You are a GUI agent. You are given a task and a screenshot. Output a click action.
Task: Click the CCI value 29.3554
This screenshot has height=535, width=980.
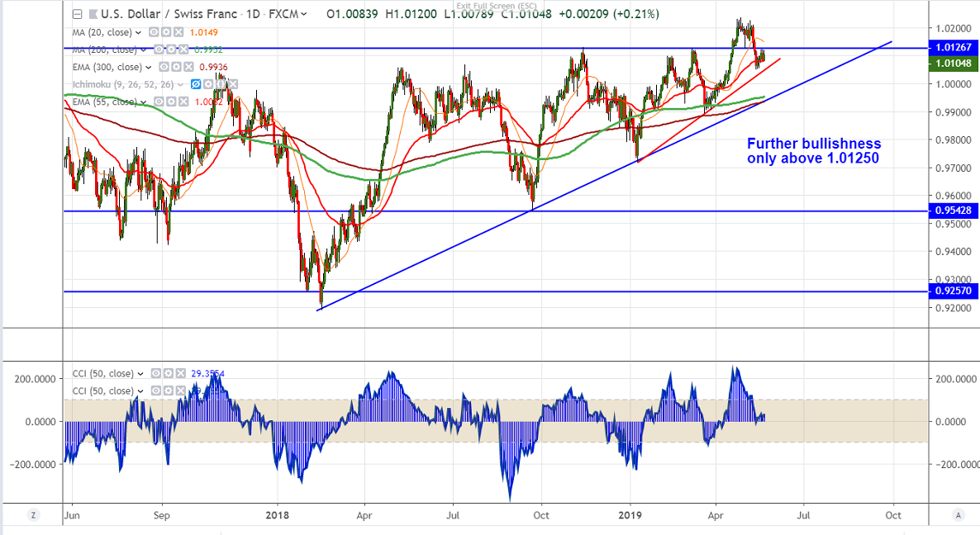coord(207,373)
